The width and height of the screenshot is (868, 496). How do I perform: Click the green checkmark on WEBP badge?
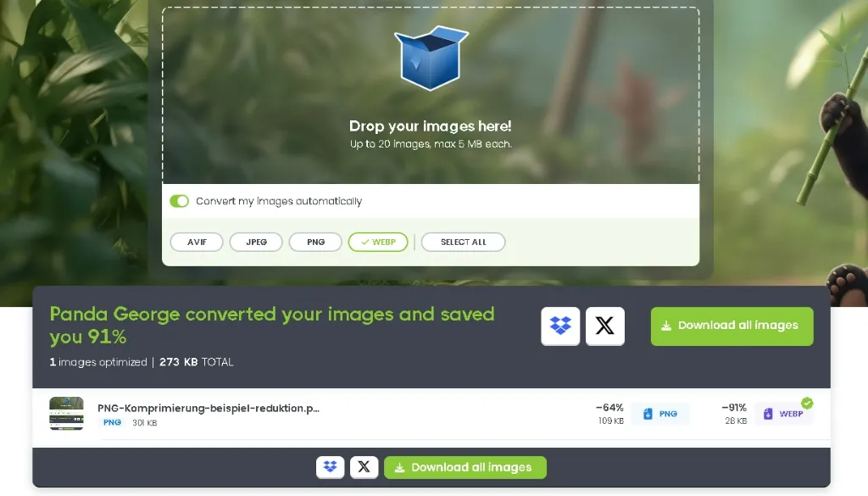coord(808,403)
